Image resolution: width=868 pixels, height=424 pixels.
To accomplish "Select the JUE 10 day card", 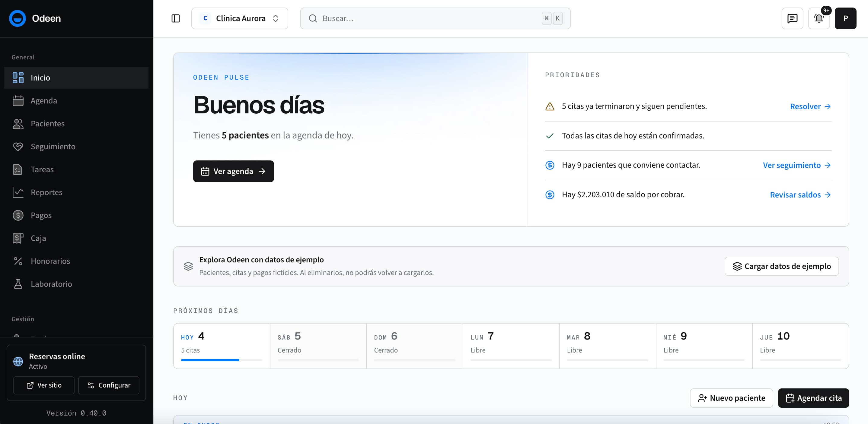I will click(801, 346).
